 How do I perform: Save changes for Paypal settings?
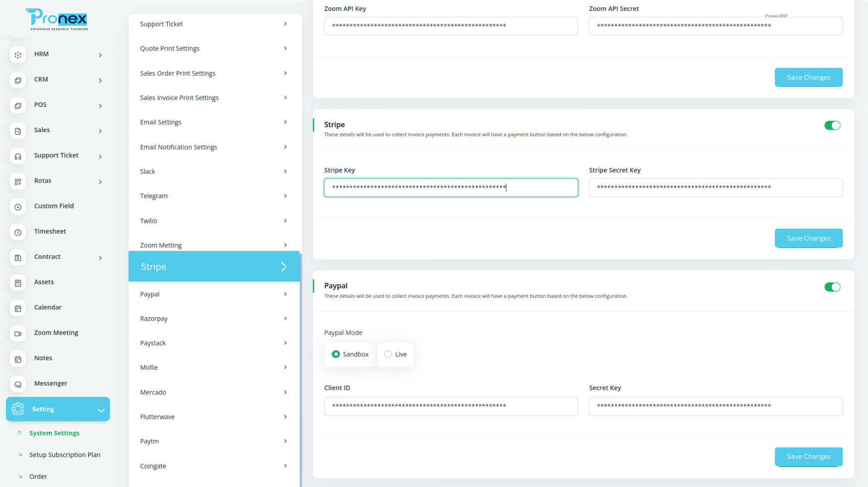[x=809, y=456]
